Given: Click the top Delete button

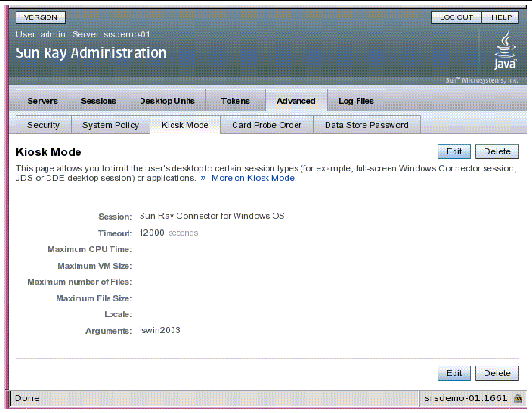Looking at the screenshot, I should point(497,151).
